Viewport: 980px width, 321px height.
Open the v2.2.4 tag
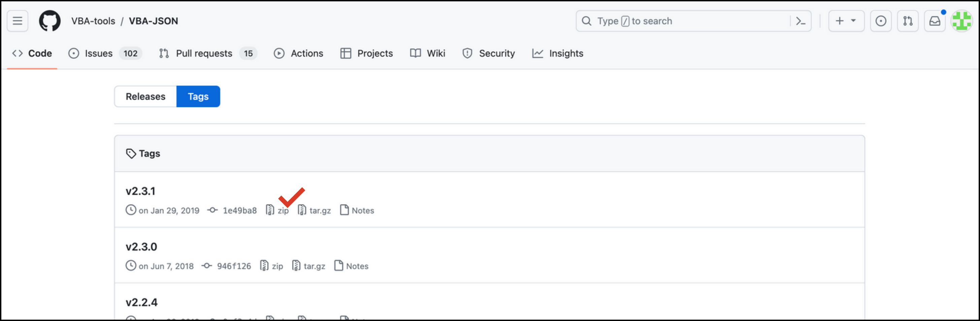(141, 302)
